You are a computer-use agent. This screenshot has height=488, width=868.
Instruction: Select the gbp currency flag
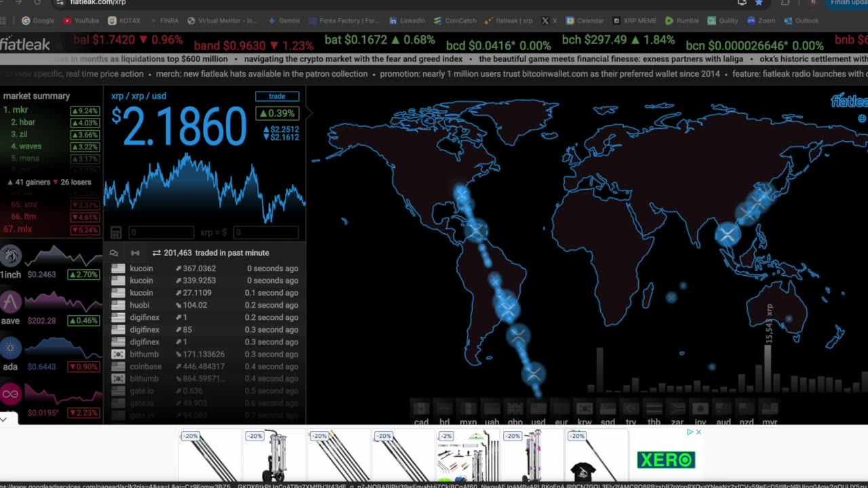[515, 409]
